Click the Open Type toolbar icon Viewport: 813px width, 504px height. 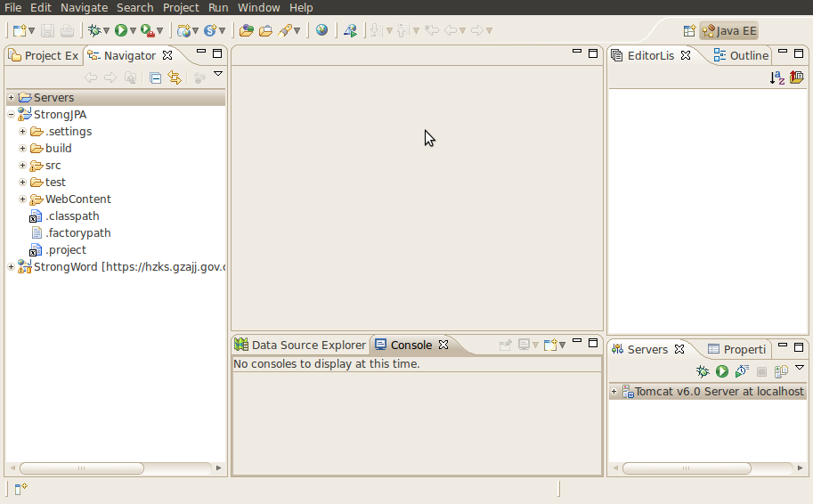(247, 30)
